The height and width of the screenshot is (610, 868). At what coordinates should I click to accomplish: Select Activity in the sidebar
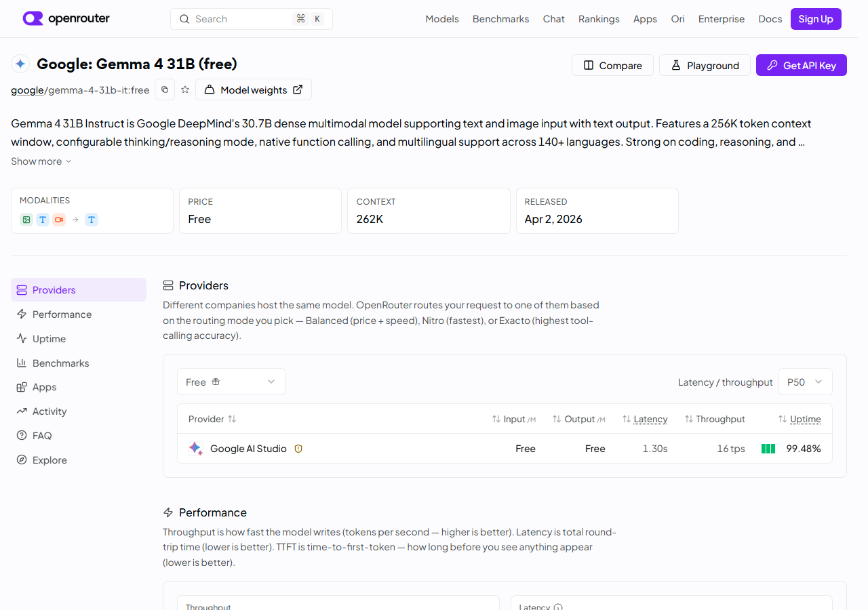coord(79,411)
